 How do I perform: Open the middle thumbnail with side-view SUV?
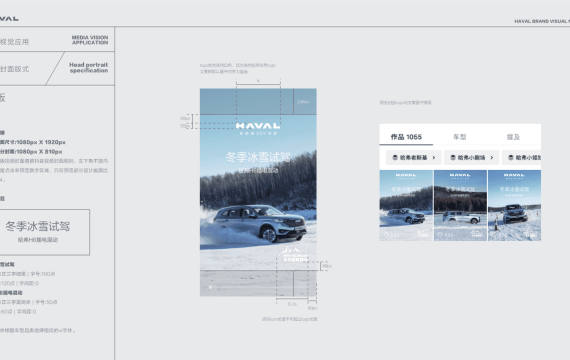pos(460,205)
